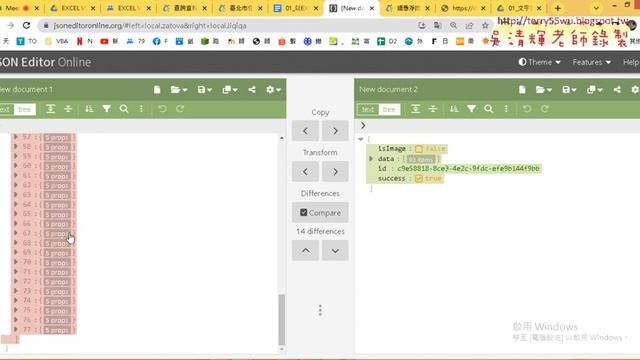The width and height of the screenshot is (640, 360).
Task: Undo last action in right panel
Action: click(x=527, y=109)
